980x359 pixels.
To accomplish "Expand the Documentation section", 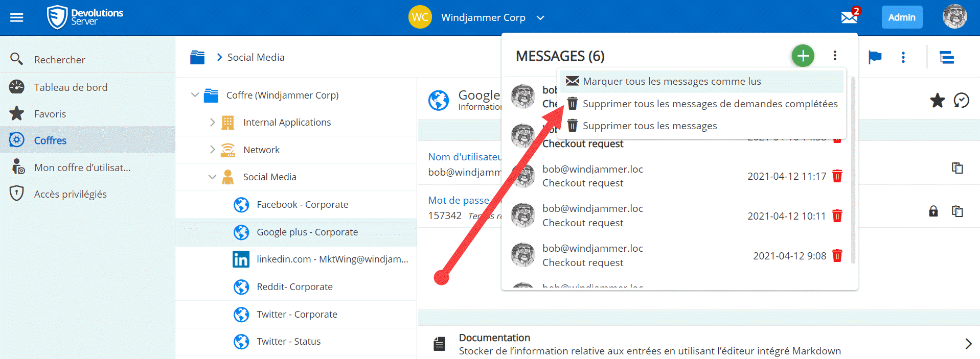I will [968, 344].
